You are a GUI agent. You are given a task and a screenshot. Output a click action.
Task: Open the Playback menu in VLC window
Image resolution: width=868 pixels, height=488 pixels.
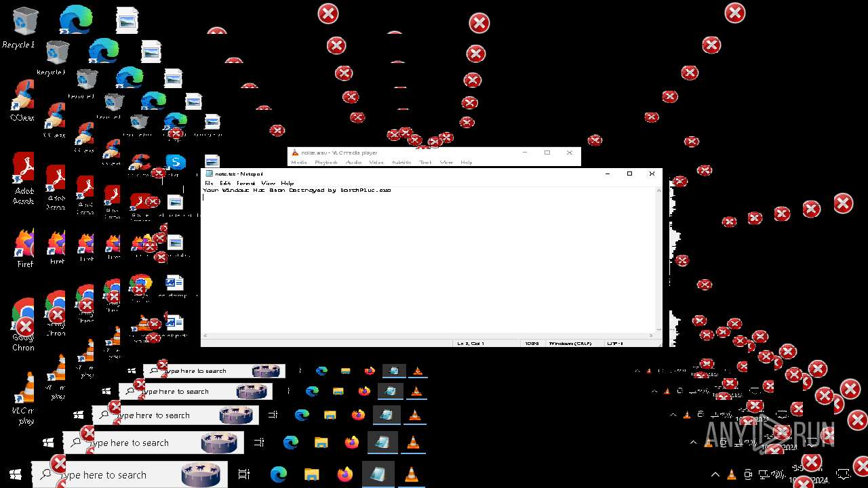[325, 162]
